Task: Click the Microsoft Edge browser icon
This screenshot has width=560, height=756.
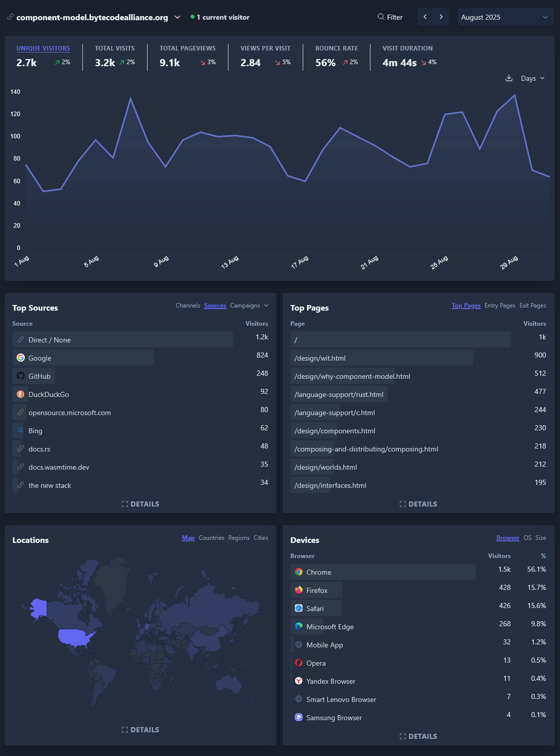Action: point(299,627)
